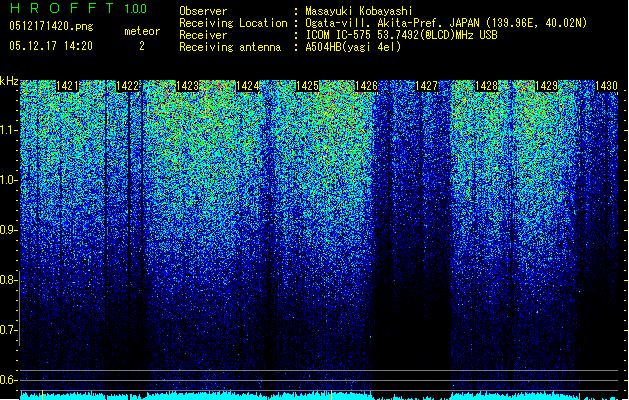Image resolution: width=629 pixels, height=400 pixels.
Task: Click the observer name Masayuki Kobayashi
Action: [x=359, y=11]
